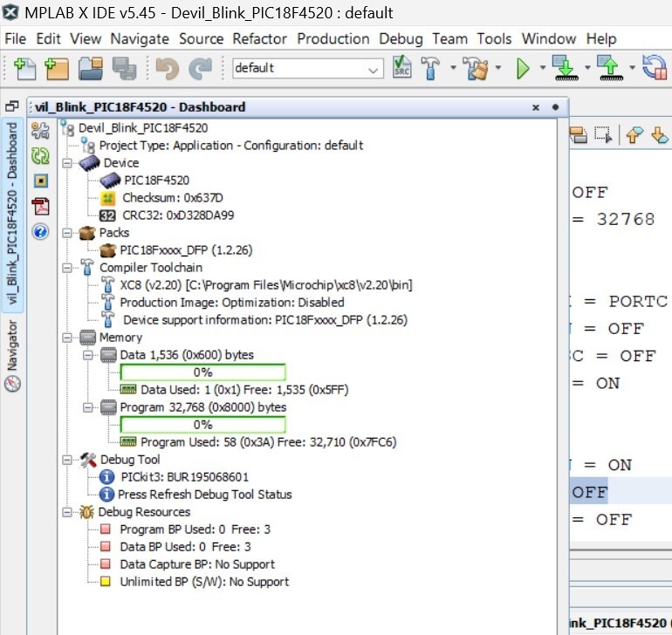Click the Clean and Build broom icon
The width and height of the screenshot is (672, 635).
[x=477, y=68]
